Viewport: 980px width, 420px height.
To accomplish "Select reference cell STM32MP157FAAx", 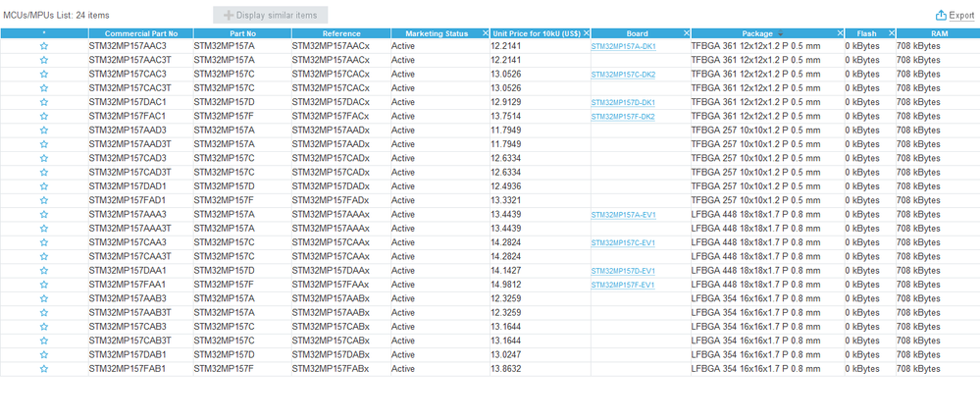I will coord(341,285).
